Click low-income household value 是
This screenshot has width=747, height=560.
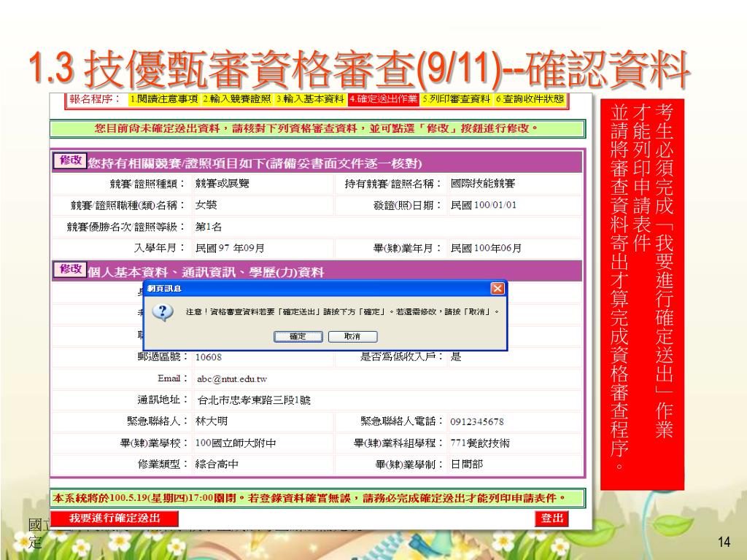click(x=456, y=357)
